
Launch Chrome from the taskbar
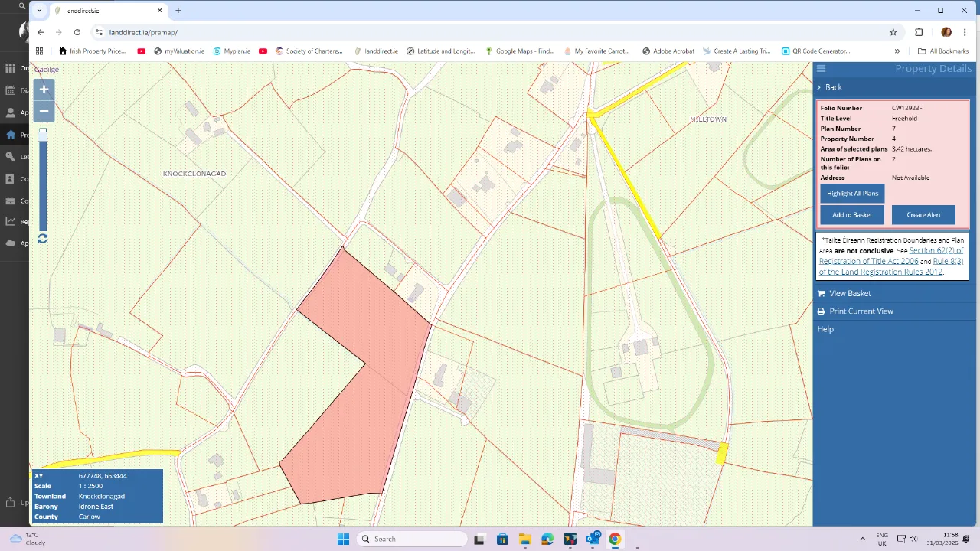(x=615, y=540)
